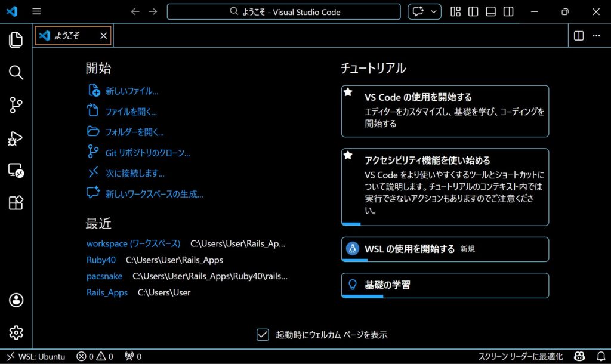The height and width of the screenshot is (364, 611).
Task: Open the Explorer view in activity bar
Action: coord(16,40)
